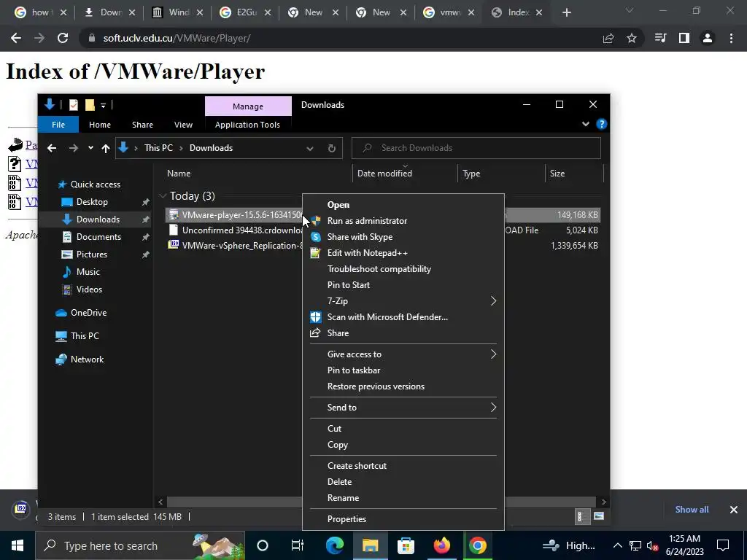The image size is (747, 560).
Task: Select Pin to Start
Action: click(348, 285)
